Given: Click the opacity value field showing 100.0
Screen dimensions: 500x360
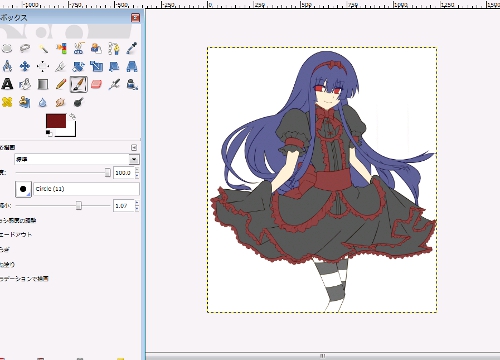Looking at the screenshot, I should tap(124, 173).
